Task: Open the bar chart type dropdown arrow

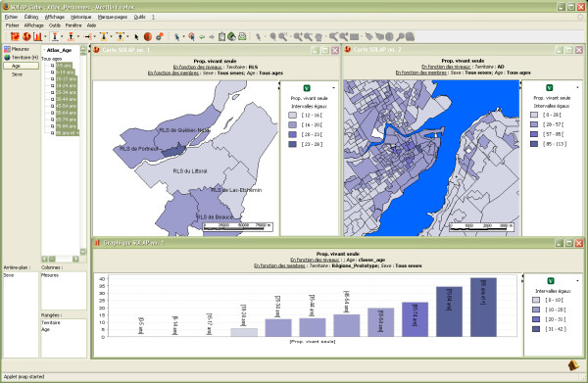Action: coord(45,36)
